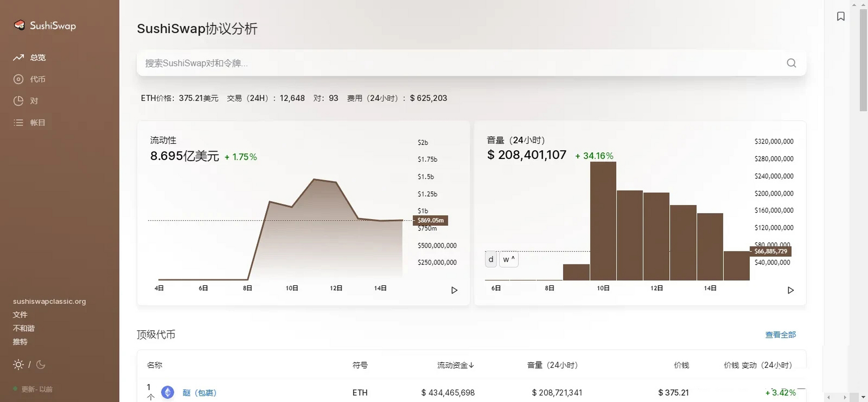Open the 推特 Twitter link
This screenshot has height=402, width=868.
pyautogui.click(x=20, y=342)
